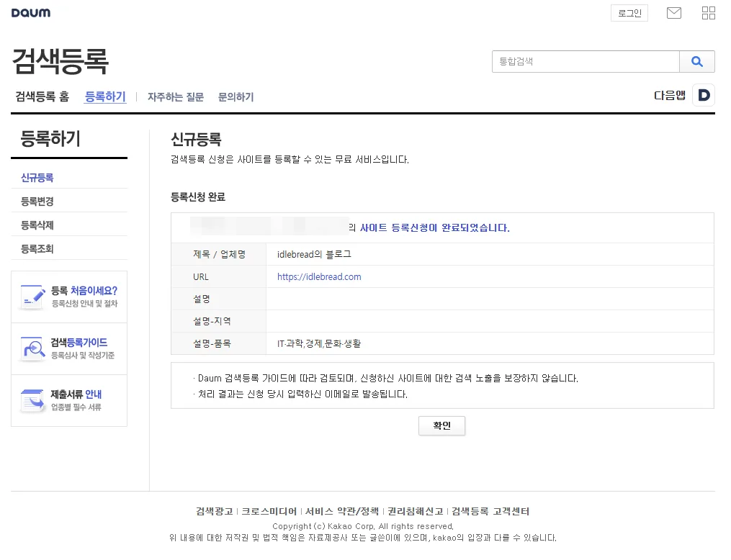The width and height of the screenshot is (731, 560).
Task: Click the 로그인 button
Action: (629, 13)
